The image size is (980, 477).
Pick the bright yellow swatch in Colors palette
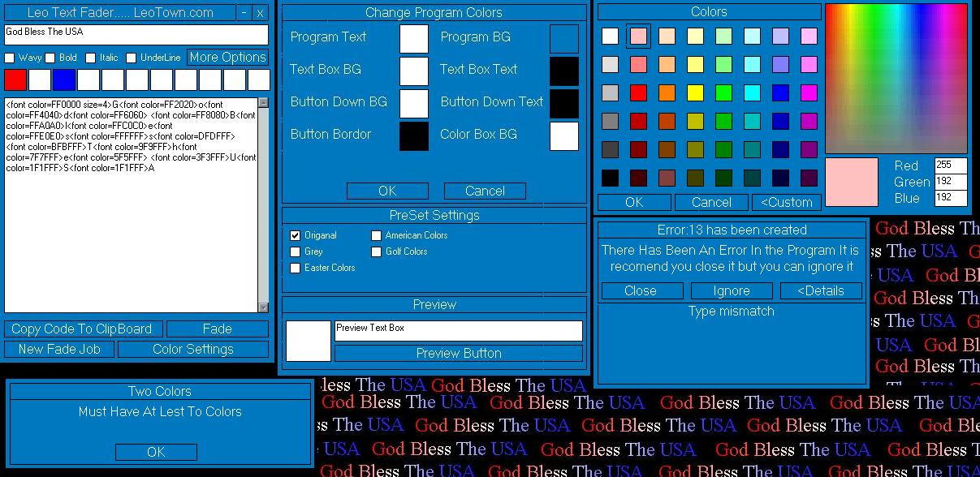[695, 92]
